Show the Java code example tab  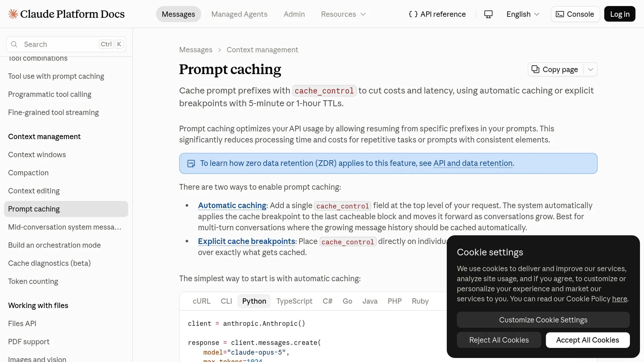(370, 301)
